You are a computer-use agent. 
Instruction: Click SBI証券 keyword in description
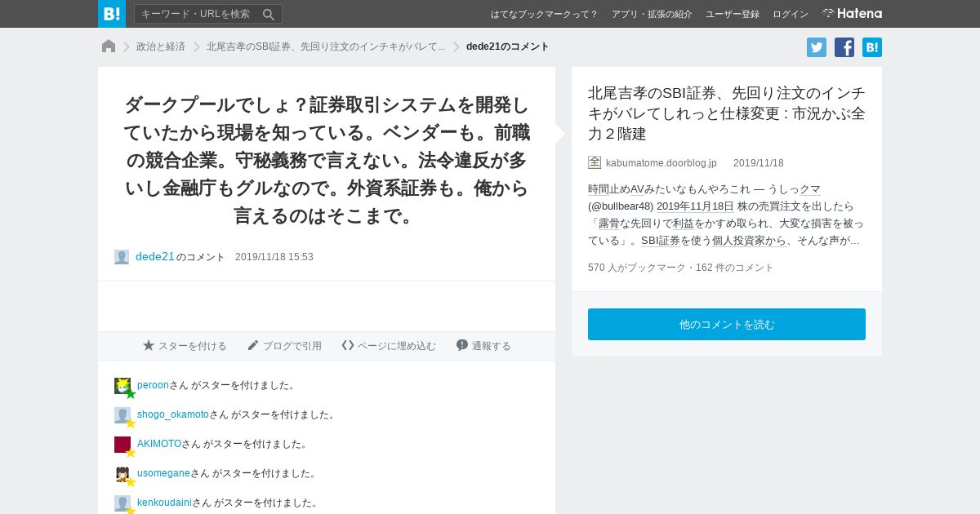point(661,241)
